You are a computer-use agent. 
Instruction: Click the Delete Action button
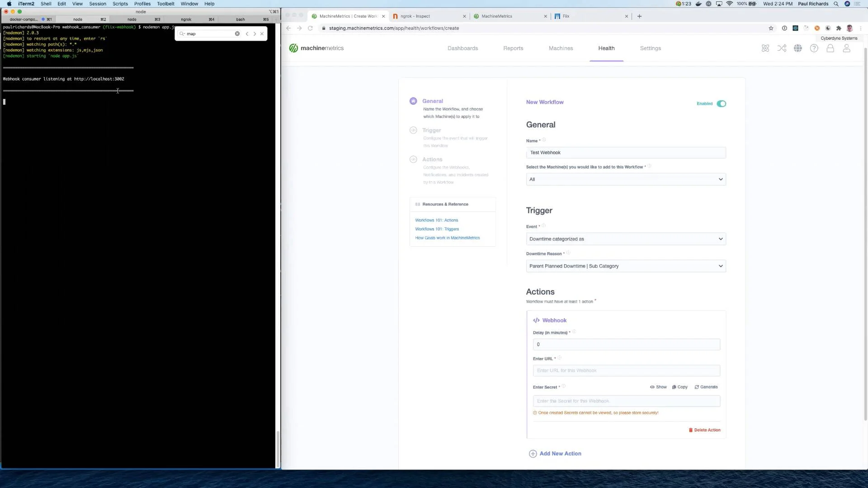click(x=705, y=430)
